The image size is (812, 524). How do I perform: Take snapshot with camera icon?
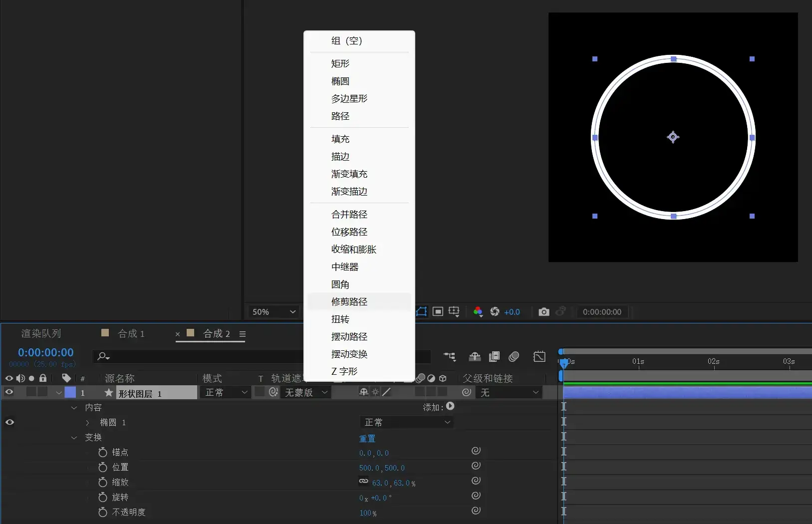544,312
